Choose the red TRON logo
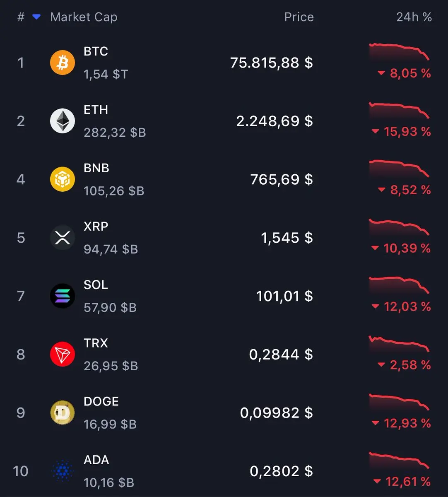This screenshot has height=497, width=448. point(63,355)
